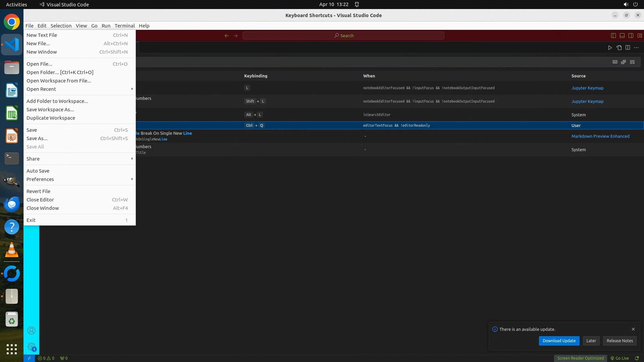Split the editor to the right

point(628,48)
